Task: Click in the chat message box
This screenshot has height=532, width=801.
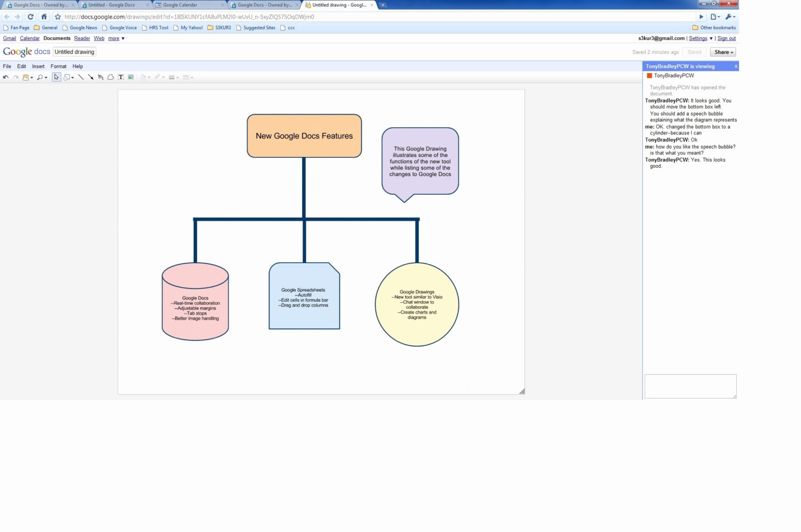Action: coord(690,386)
